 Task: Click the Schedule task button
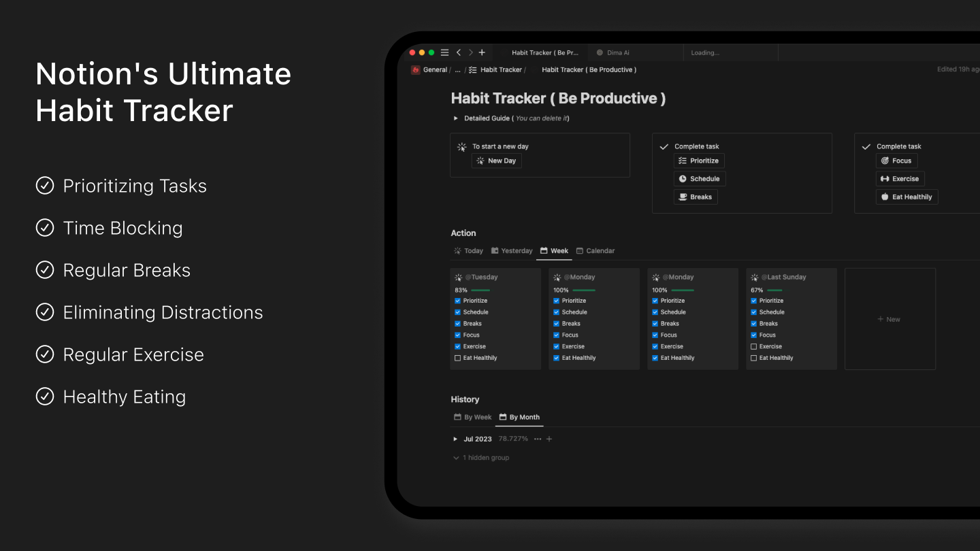coord(700,179)
